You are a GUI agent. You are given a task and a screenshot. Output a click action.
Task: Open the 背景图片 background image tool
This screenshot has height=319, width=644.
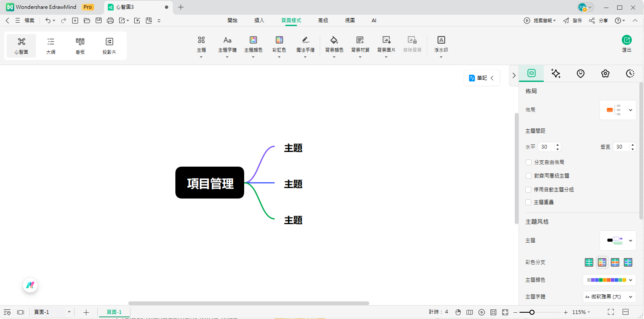click(386, 44)
